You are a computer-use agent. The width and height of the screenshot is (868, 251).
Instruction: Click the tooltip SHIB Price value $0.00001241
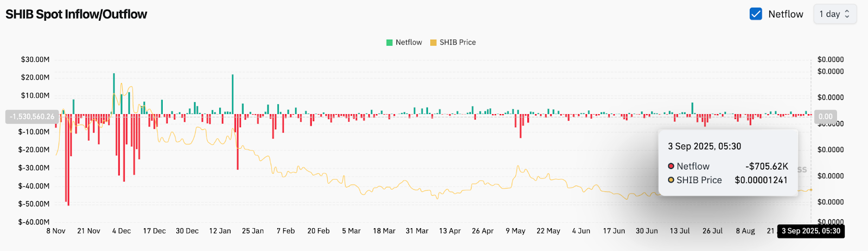761,180
